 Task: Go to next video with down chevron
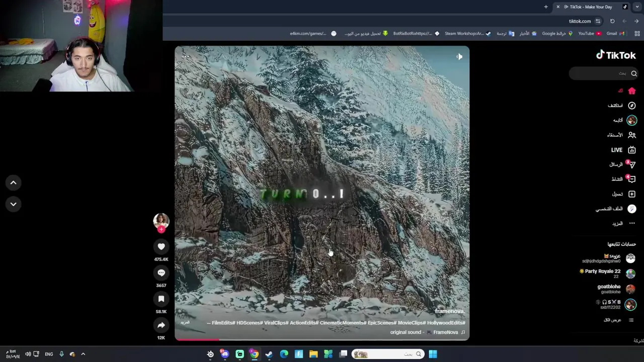point(14,204)
